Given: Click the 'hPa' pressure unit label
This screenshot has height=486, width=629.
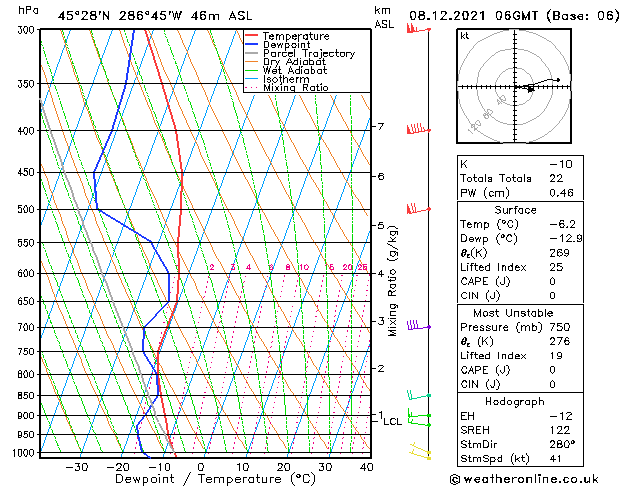Looking at the screenshot, I should click(x=28, y=10).
